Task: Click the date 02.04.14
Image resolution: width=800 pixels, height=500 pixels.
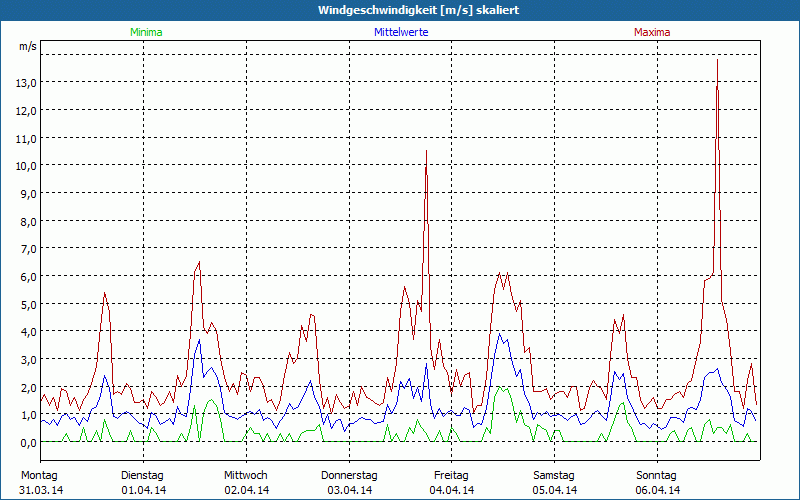Action: click(x=247, y=490)
